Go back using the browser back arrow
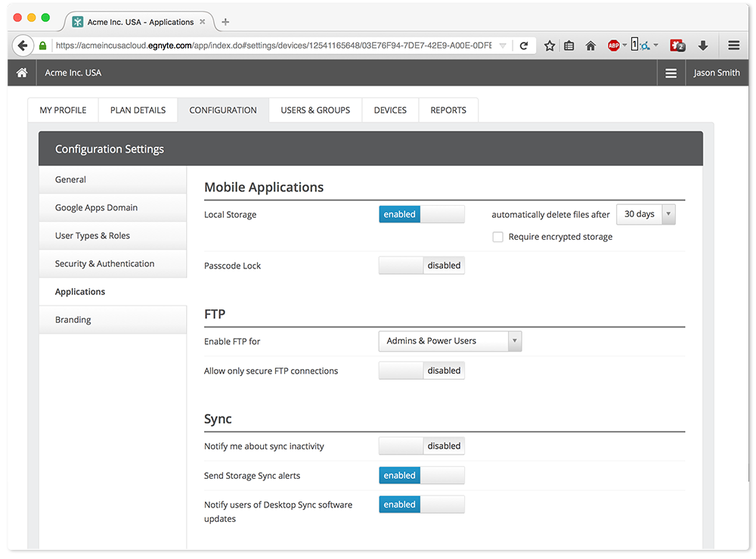The height and width of the screenshot is (559, 756). click(x=23, y=46)
